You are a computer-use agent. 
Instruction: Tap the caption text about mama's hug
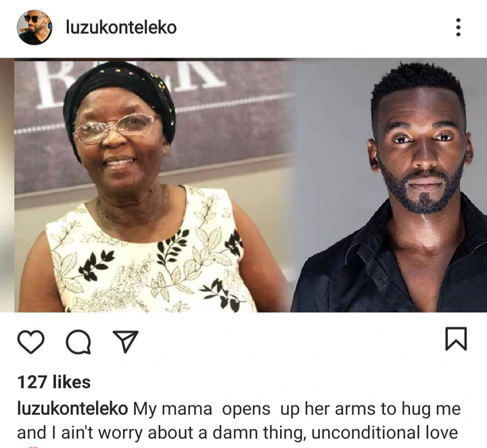[239, 421]
